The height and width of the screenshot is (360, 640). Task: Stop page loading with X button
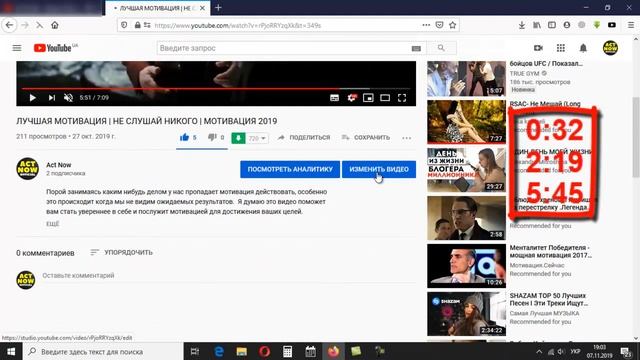(x=39, y=25)
